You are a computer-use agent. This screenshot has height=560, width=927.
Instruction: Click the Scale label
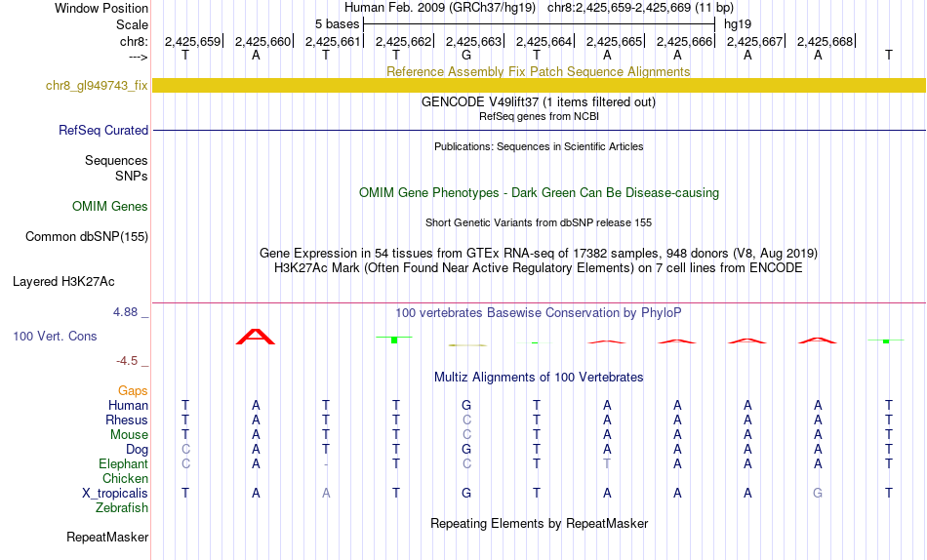[132, 24]
